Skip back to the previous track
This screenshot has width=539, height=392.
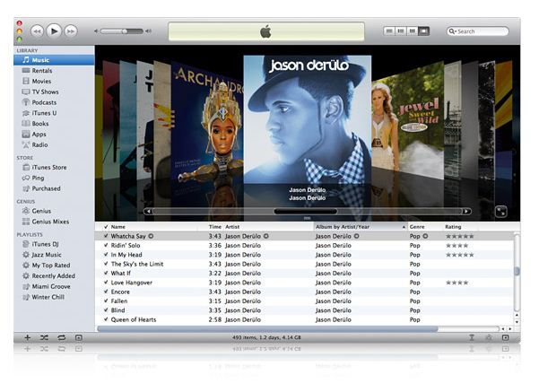coord(37,31)
